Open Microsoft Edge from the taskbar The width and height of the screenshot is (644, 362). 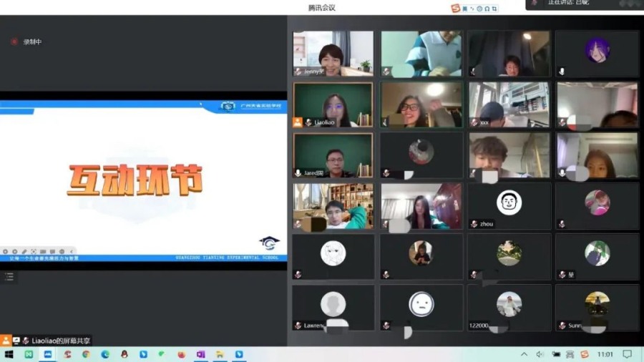(105, 354)
